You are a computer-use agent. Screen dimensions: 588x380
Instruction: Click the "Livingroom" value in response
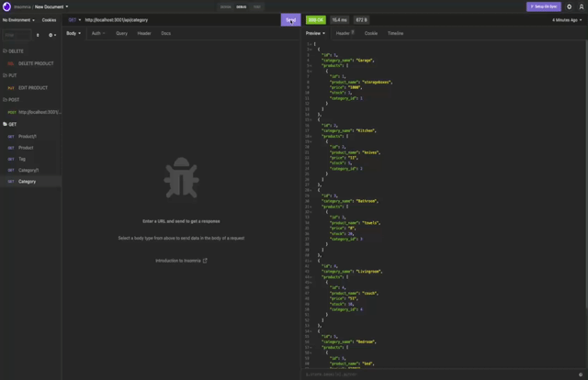coord(368,272)
